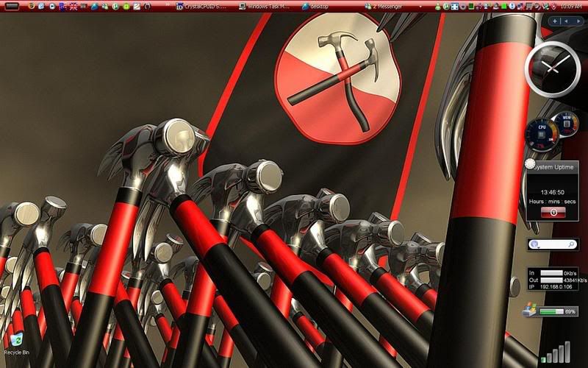The image size is (588, 368).
Task: Click the taskbar clock showing 10:09 AM
Action: coord(571,7)
